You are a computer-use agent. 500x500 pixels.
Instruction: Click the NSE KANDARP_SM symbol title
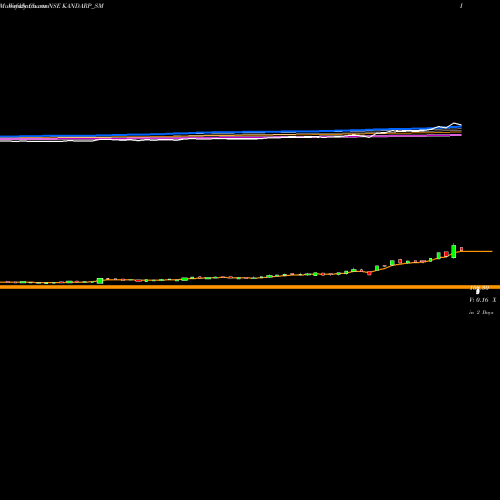tap(76, 6)
